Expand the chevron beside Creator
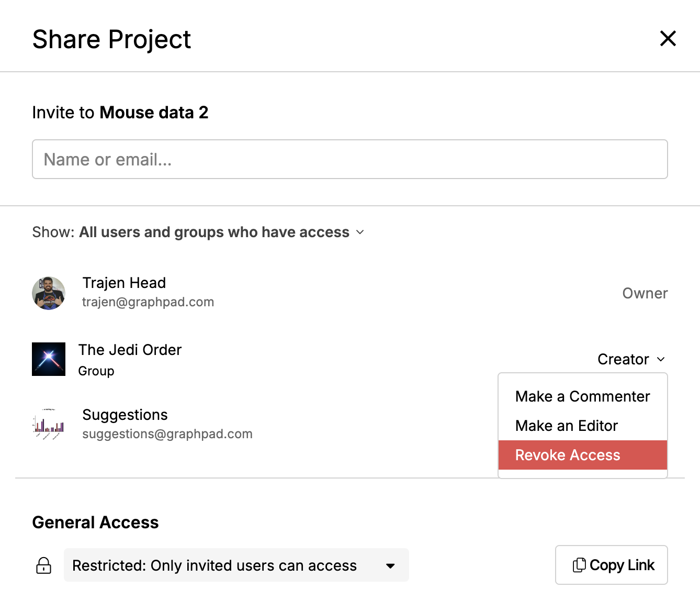 coord(661,360)
